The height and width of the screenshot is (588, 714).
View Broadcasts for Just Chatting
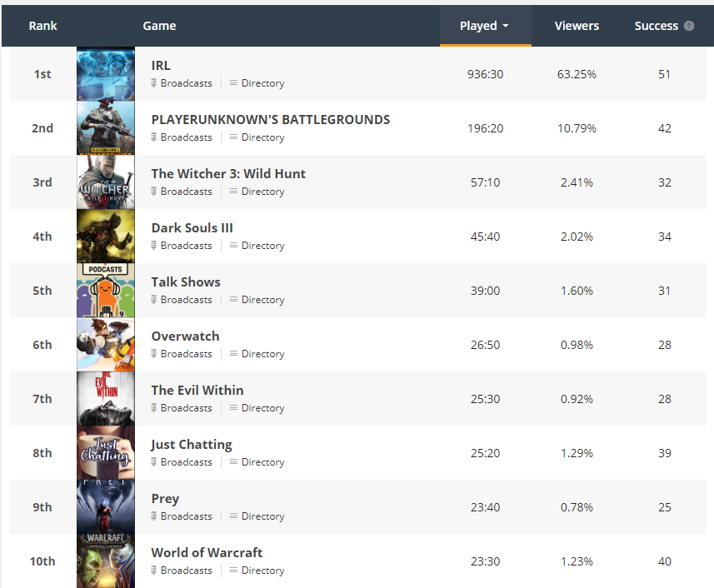pos(182,462)
